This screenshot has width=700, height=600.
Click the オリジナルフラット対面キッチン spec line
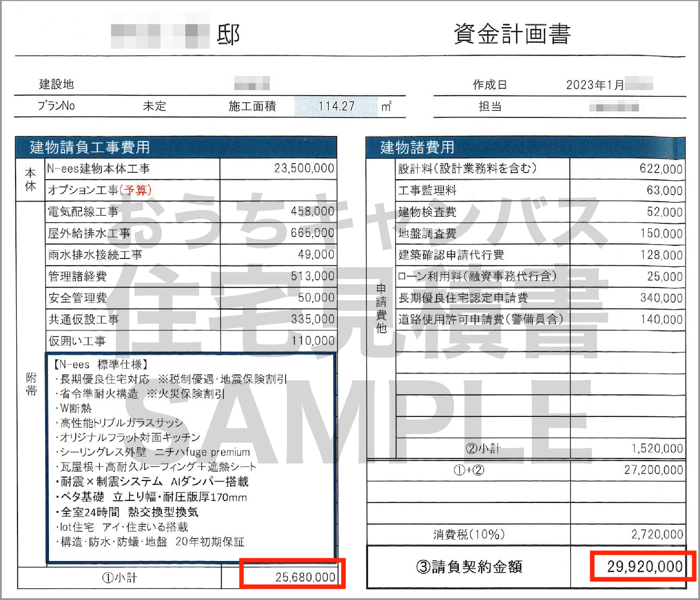(127, 437)
